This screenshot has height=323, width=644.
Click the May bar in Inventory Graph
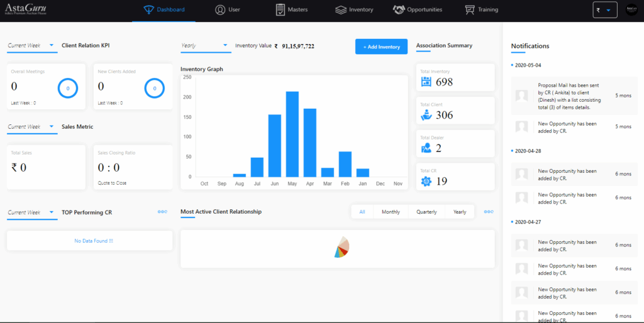click(292, 134)
